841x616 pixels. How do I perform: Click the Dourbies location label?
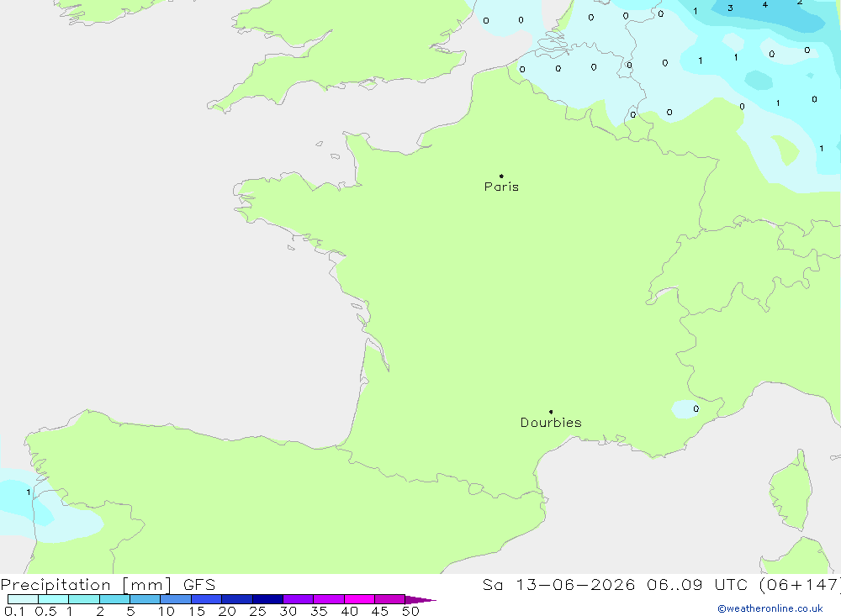pos(551,423)
